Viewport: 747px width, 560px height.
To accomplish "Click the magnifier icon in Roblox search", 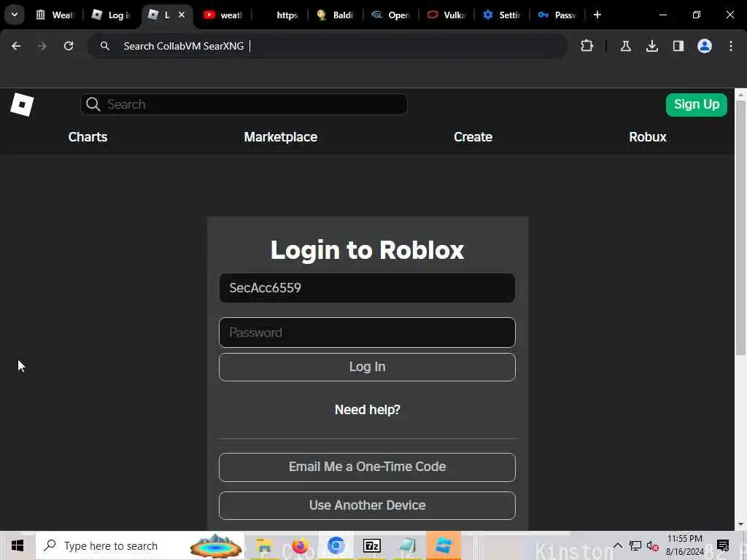I will (93, 104).
